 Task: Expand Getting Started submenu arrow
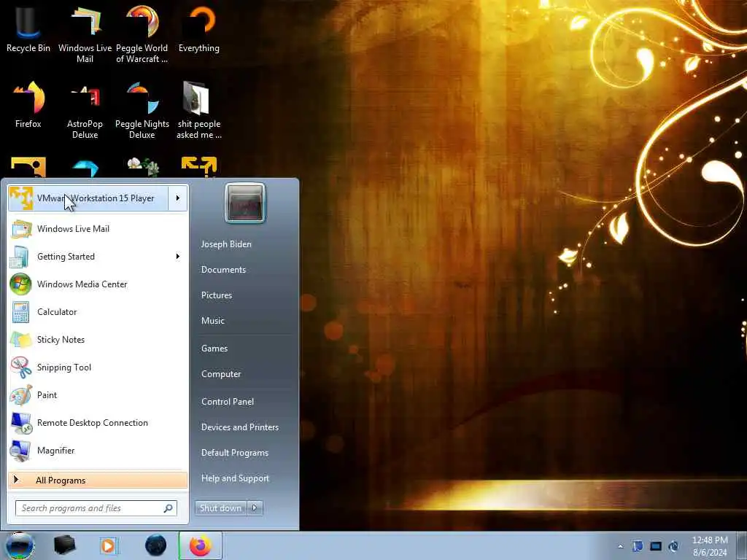coord(178,257)
